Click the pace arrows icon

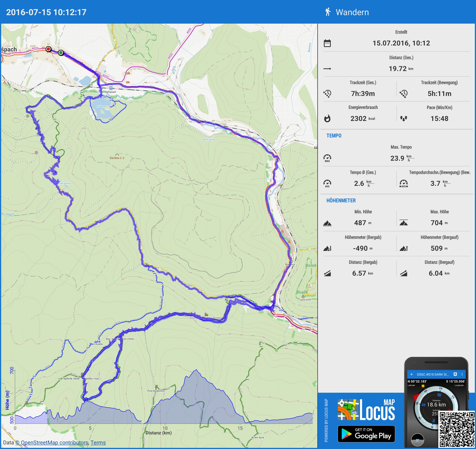[x=403, y=118]
